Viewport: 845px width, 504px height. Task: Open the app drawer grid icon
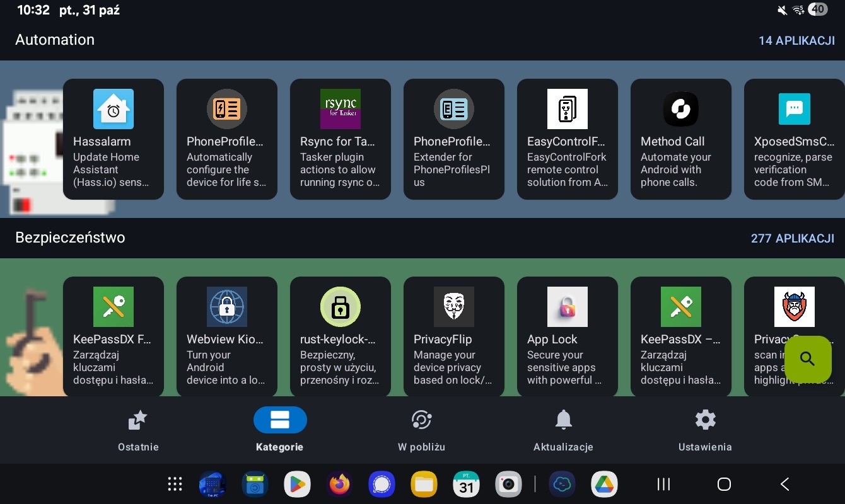coord(175,484)
